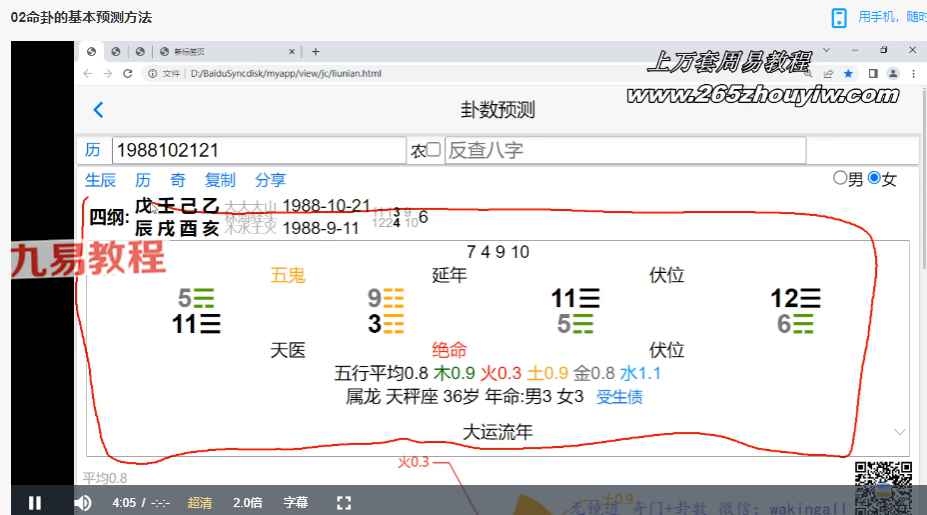Select the 男 radio button
Viewport: 927px width, 515px height.
click(840, 178)
